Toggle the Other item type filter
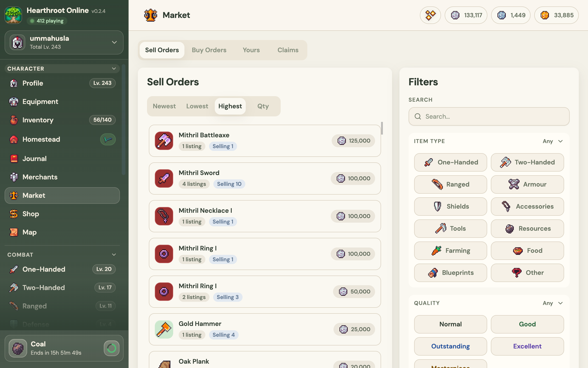 (x=527, y=273)
